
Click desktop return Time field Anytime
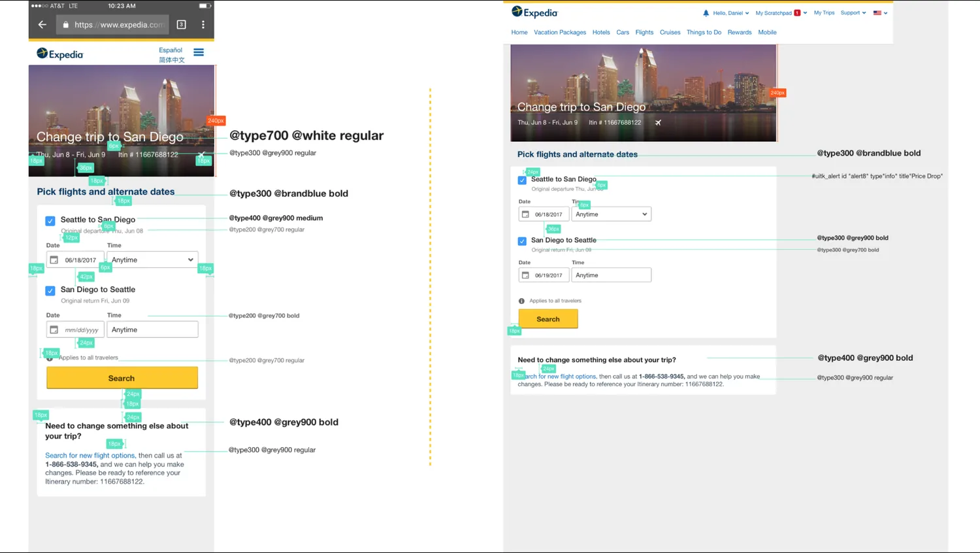[x=611, y=275]
